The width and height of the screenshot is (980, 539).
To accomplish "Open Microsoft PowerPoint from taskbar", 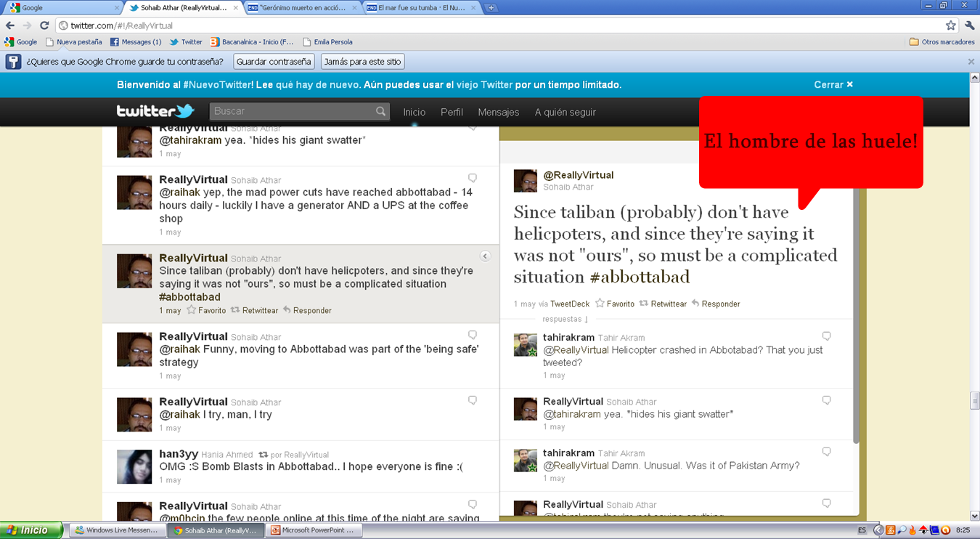I will click(312, 530).
